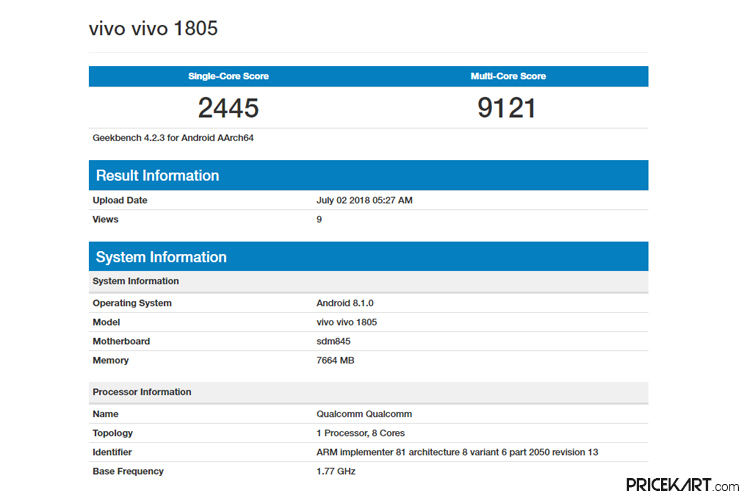
Task: Select the Multi-Core Score header
Action: point(508,76)
